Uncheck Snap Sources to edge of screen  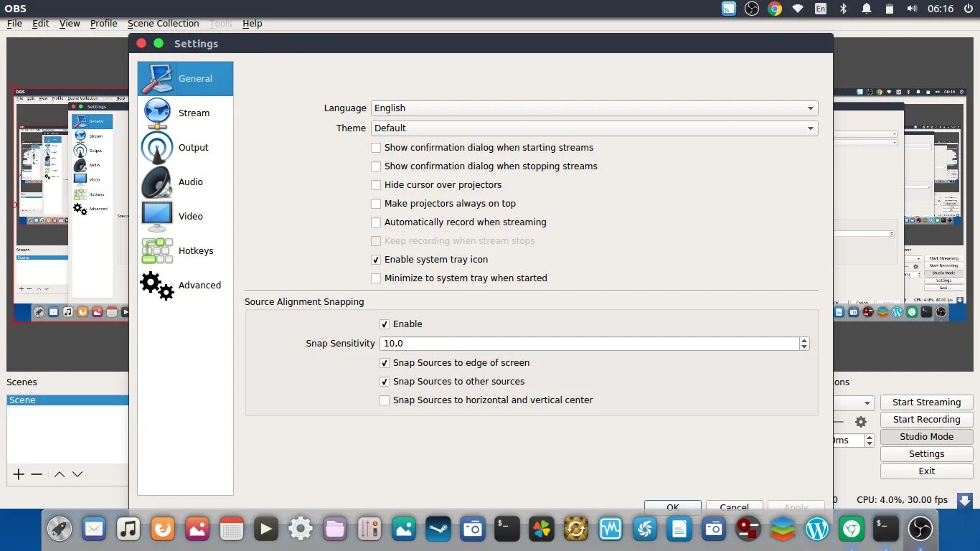(x=385, y=363)
